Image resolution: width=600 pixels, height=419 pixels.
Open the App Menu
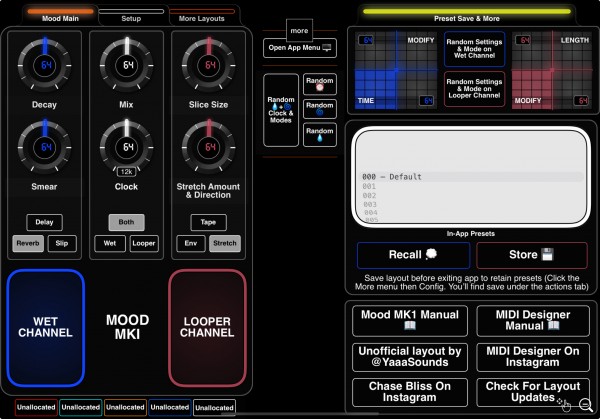[x=300, y=48]
